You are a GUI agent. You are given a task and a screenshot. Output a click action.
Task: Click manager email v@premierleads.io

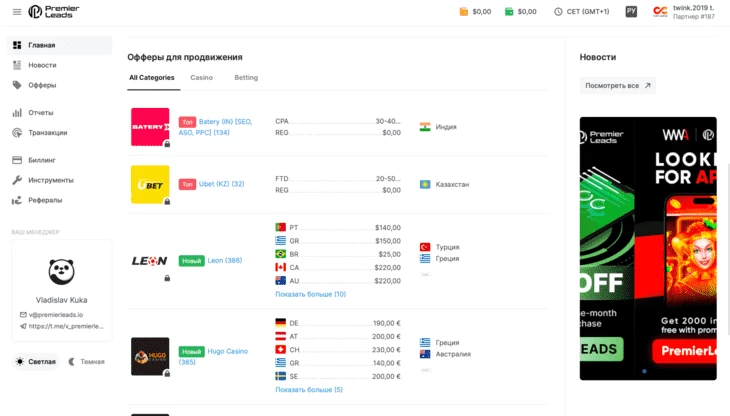[56, 315]
